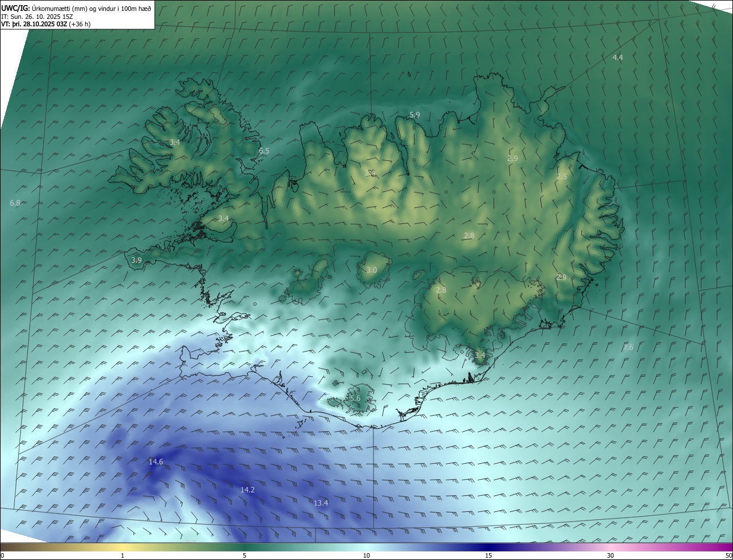Click the colorbar tick label 0

point(2,555)
